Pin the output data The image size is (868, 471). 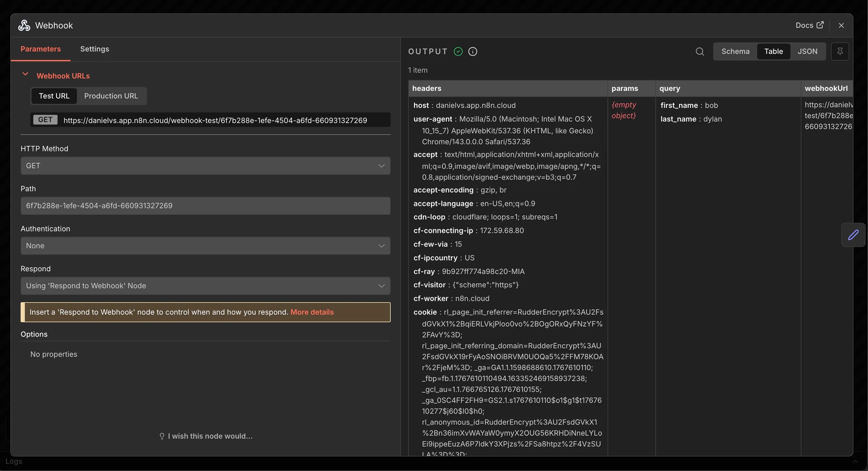[840, 51]
